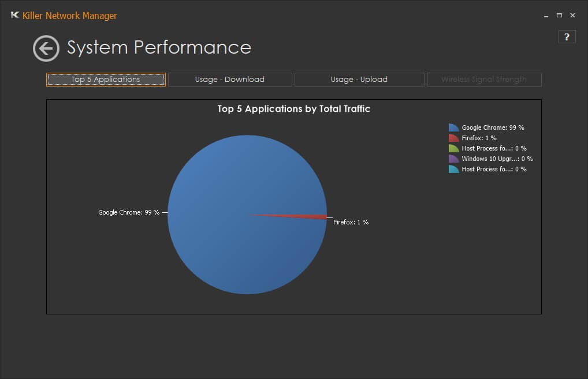This screenshot has width=588, height=379.
Task: Click the thin red Firefox pie slice
Action: tap(315, 217)
